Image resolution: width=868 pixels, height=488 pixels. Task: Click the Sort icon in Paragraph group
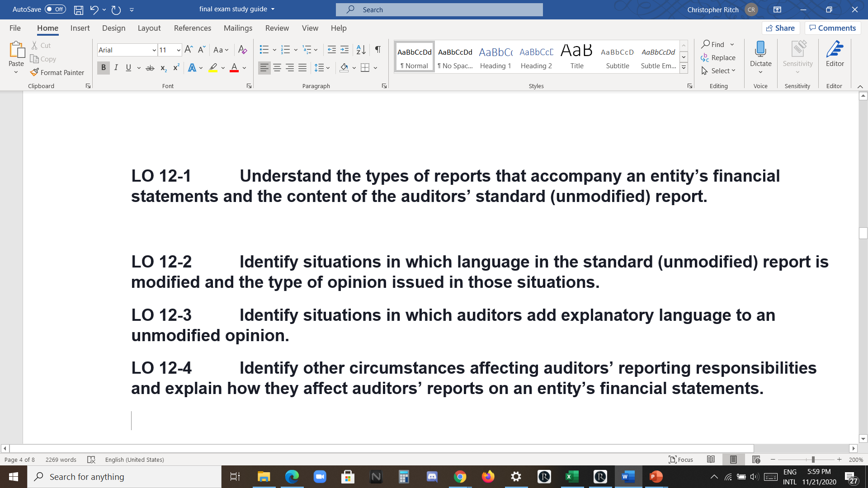360,50
